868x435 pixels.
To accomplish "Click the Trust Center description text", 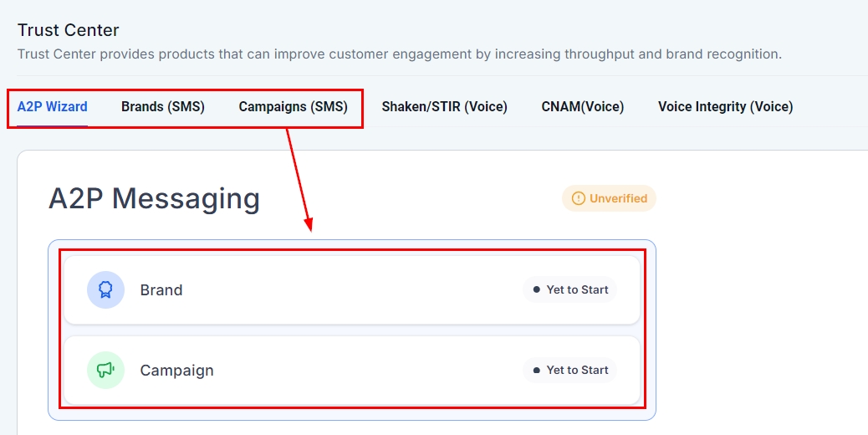I will (400, 54).
